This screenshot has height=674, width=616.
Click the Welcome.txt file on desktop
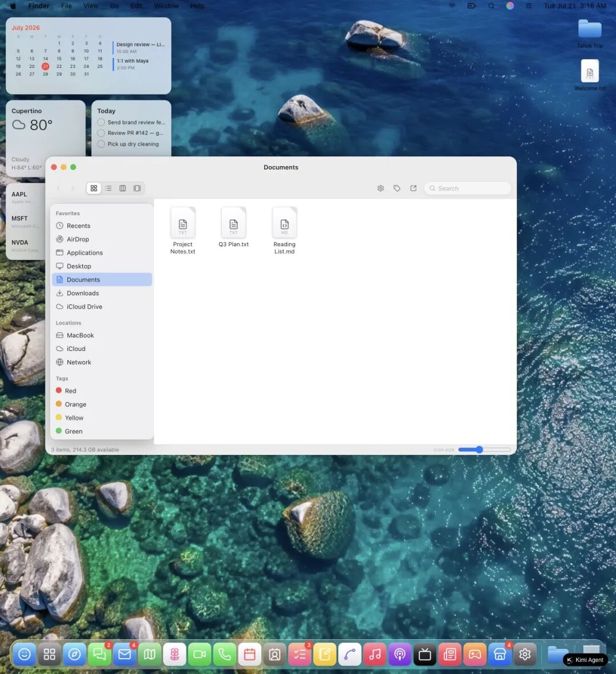(590, 75)
